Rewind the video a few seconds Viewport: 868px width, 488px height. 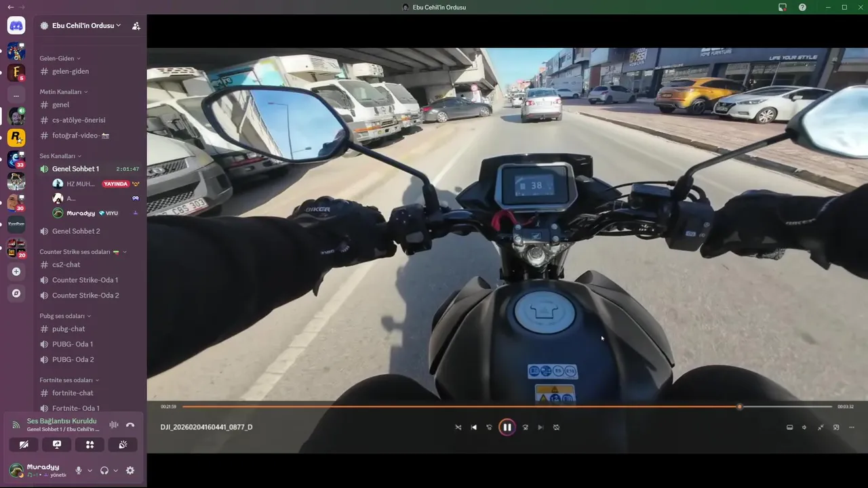pos(489,427)
